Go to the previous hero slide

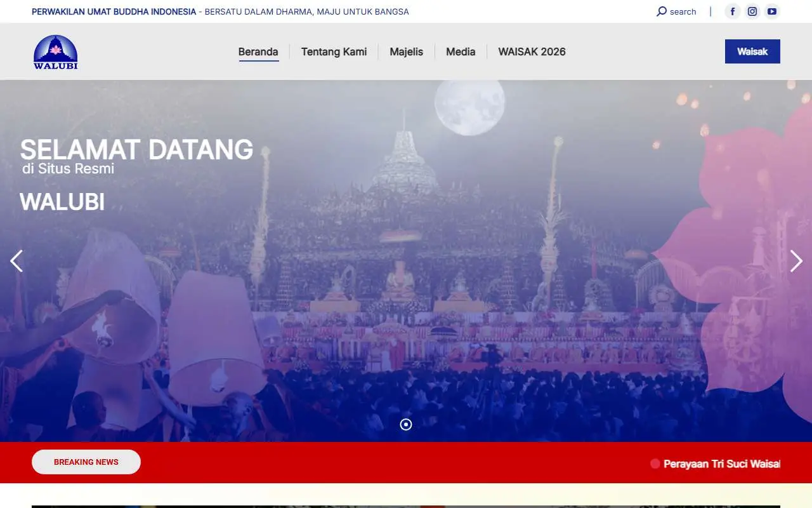click(16, 261)
